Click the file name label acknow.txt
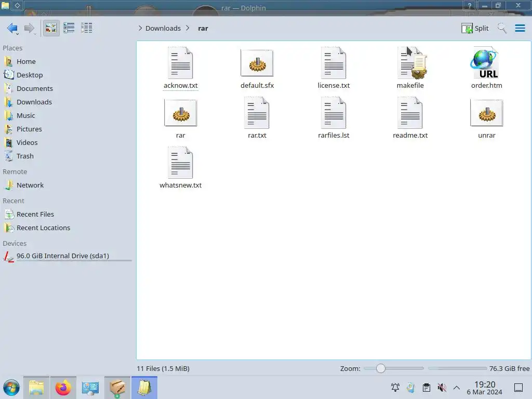The height and width of the screenshot is (399, 532). (x=180, y=86)
